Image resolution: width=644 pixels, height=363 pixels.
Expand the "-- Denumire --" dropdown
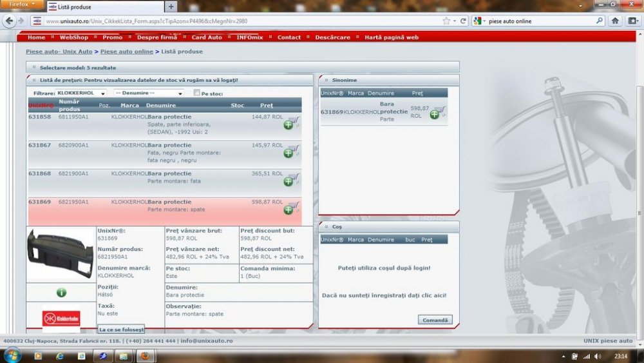[x=149, y=93]
